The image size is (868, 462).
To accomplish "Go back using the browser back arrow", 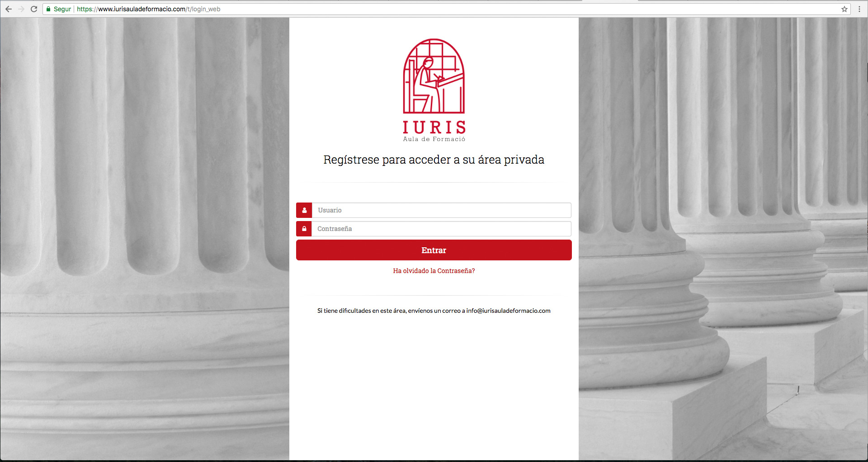I will 9,9.
